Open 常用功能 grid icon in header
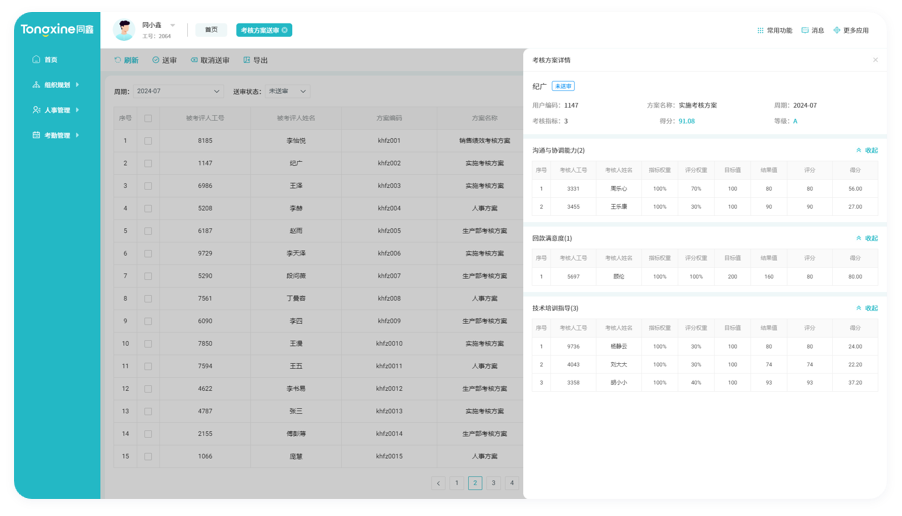 coord(761,30)
